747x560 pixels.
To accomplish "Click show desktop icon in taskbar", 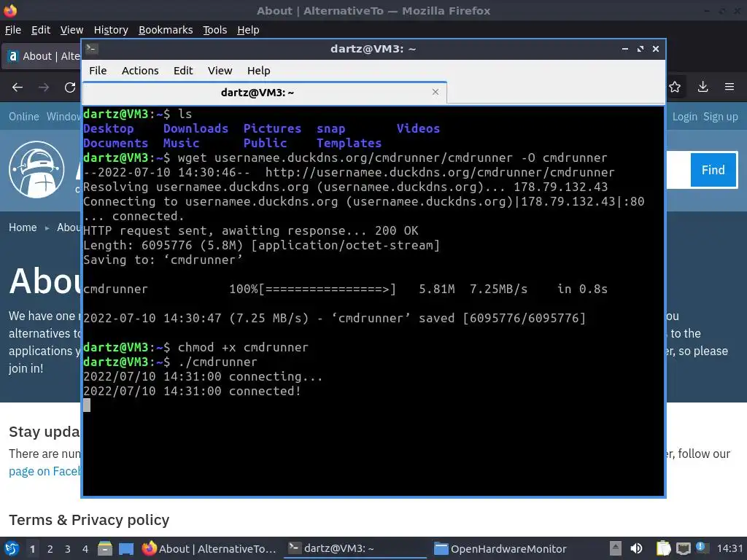I will tap(125, 548).
